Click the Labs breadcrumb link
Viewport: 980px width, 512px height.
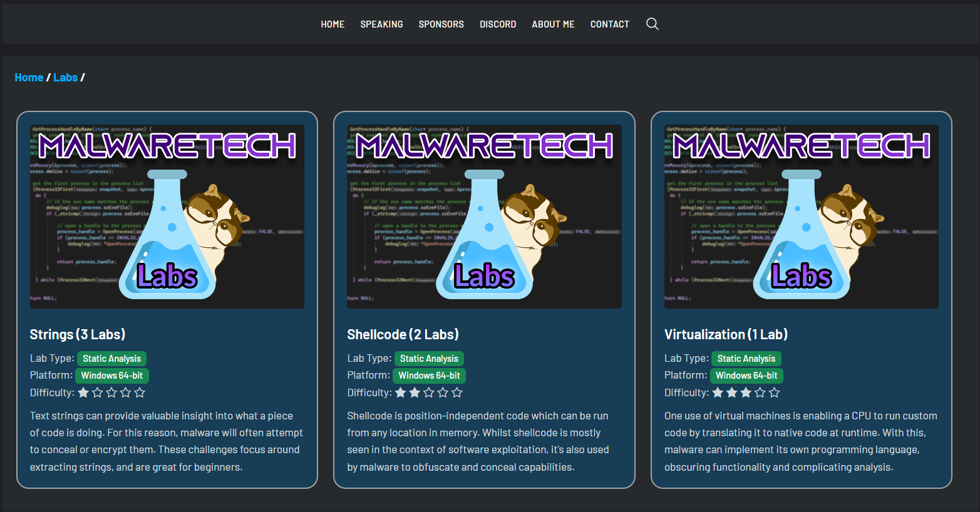pyautogui.click(x=65, y=78)
